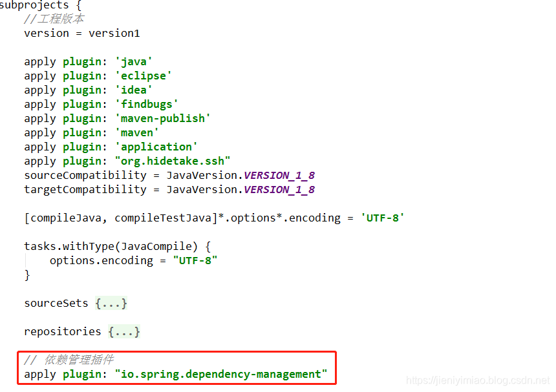Click the apply plugin: 'java' line
Screen dimensions: 556x392
[x=88, y=62]
